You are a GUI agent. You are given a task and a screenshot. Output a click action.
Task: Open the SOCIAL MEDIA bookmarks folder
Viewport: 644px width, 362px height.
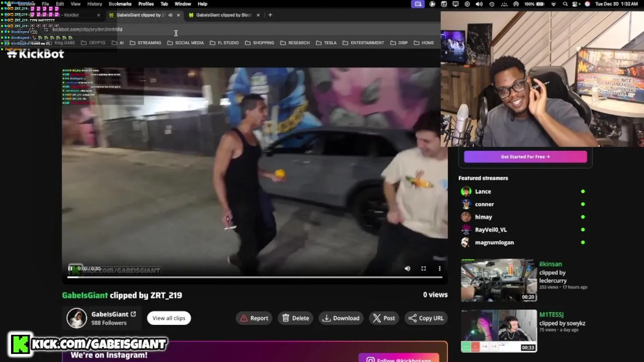[x=185, y=43]
